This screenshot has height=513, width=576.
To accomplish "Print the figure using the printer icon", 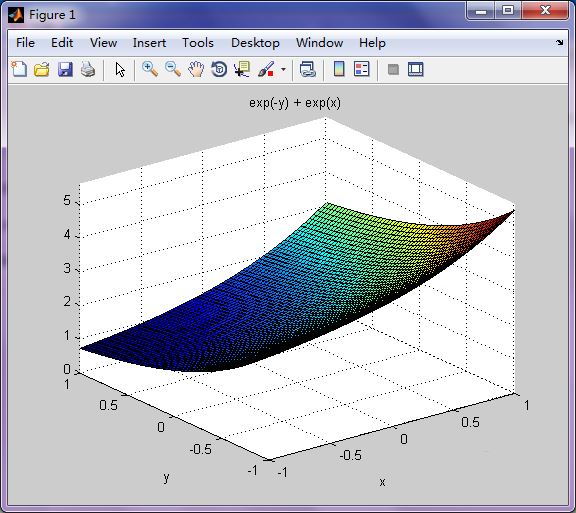I will (88, 69).
